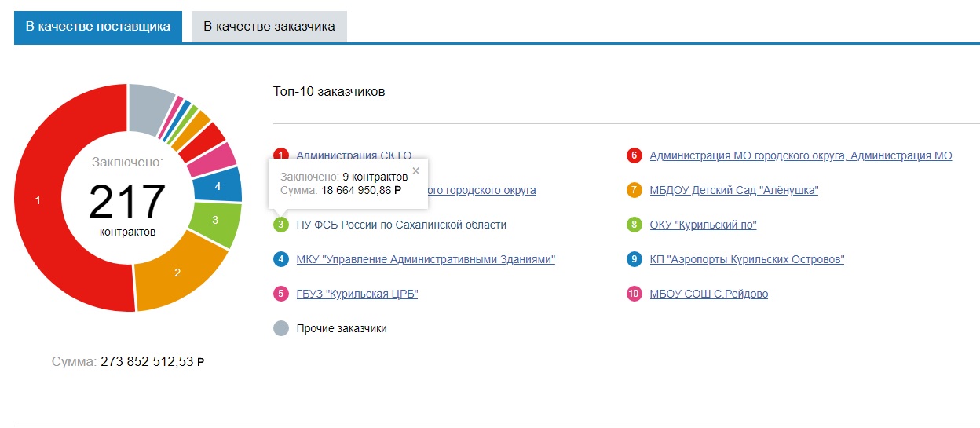Click the pink number 5 legend badge
Image resolution: width=980 pixels, height=428 pixels.
point(281,294)
